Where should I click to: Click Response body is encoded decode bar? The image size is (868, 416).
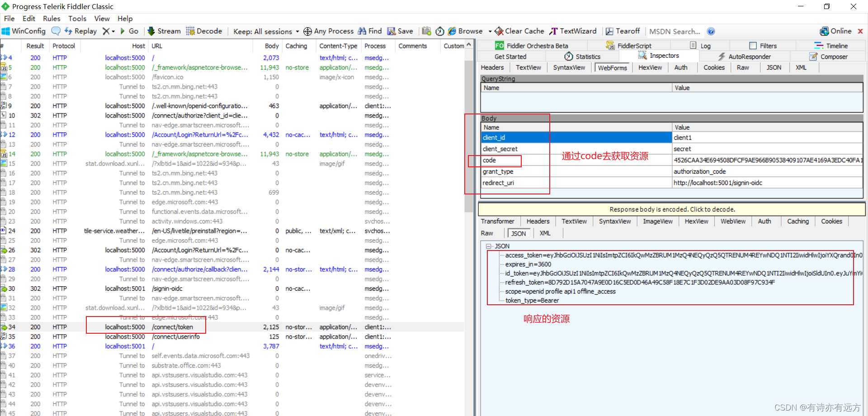[x=672, y=209]
